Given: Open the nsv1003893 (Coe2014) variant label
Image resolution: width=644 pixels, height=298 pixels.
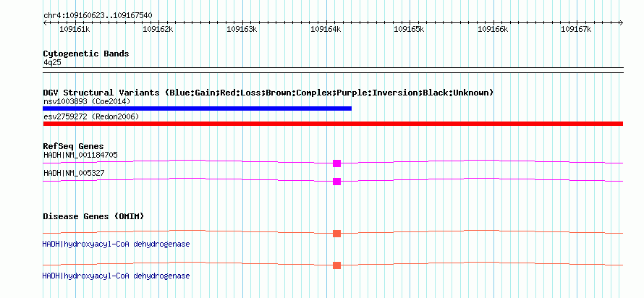Looking at the screenshot, I should click(x=87, y=101).
